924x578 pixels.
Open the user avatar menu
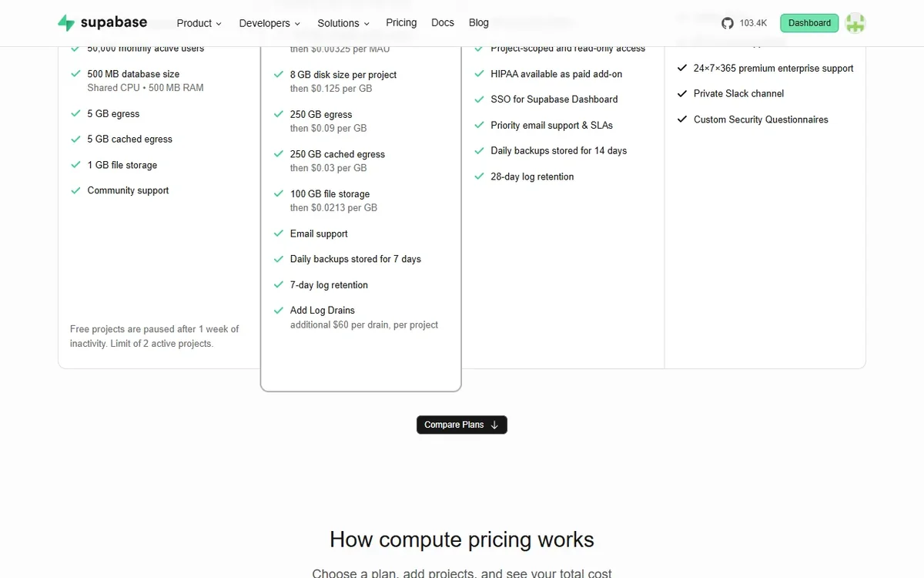tap(855, 23)
